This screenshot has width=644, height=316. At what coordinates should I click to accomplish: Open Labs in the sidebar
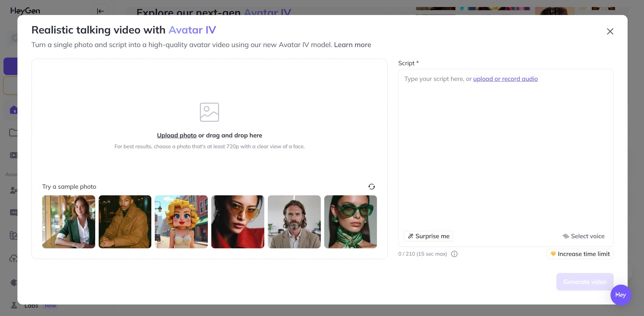[x=31, y=306]
